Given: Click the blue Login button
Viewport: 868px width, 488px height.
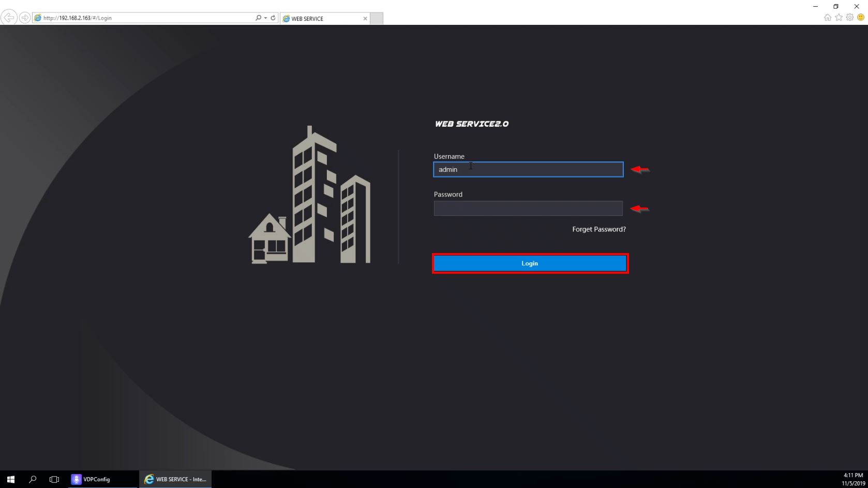Looking at the screenshot, I should tap(530, 263).
